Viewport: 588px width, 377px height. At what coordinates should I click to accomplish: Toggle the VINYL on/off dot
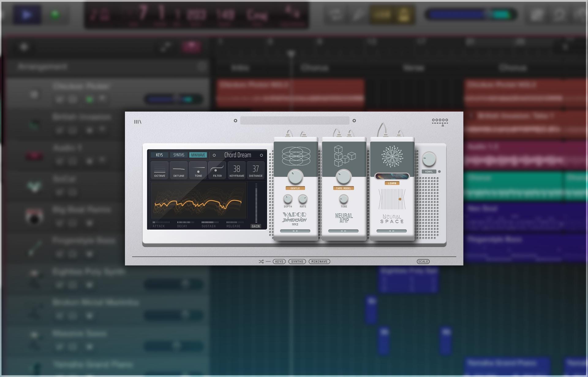click(x=439, y=172)
